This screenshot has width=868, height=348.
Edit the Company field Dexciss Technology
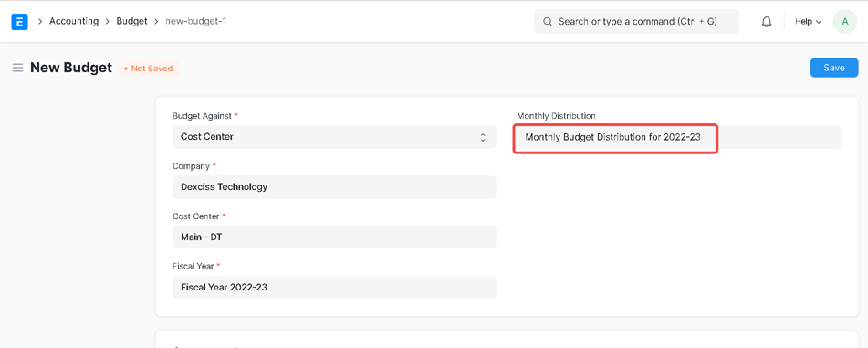(x=334, y=186)
